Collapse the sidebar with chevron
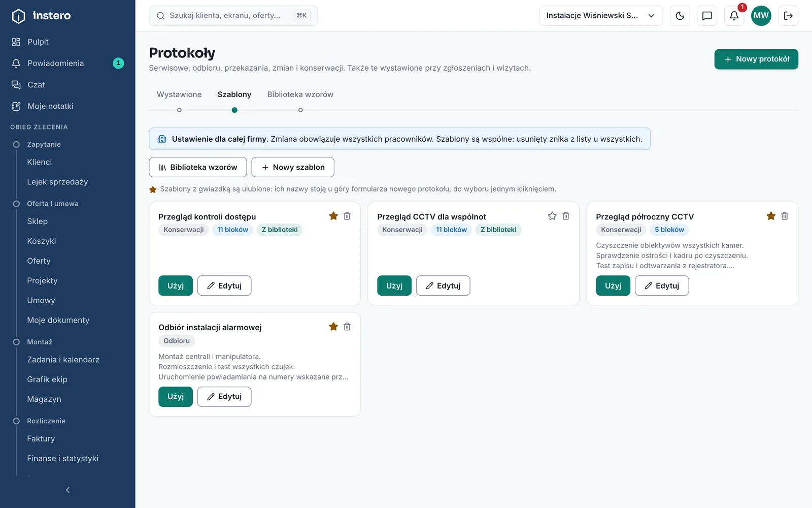This screenshot has width=812, height=508. (x=67, y=490)
